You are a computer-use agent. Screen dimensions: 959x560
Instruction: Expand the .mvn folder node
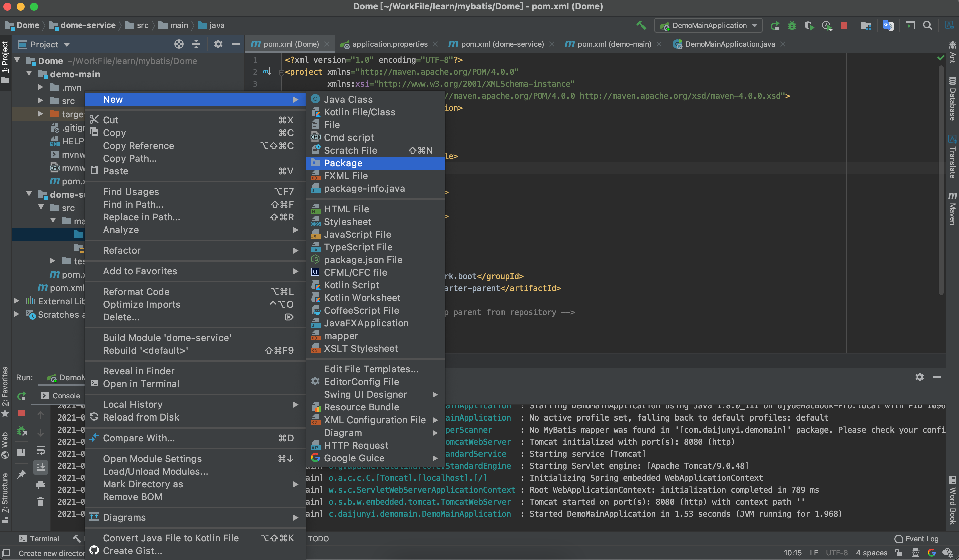coord(41,87)
